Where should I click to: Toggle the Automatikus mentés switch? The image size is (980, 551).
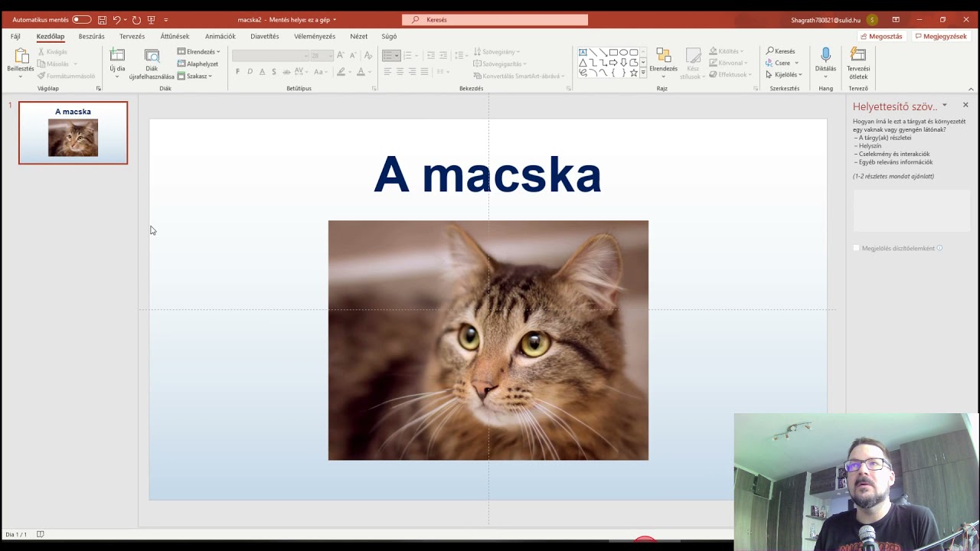pyautogui.click(x=81, y=20)
